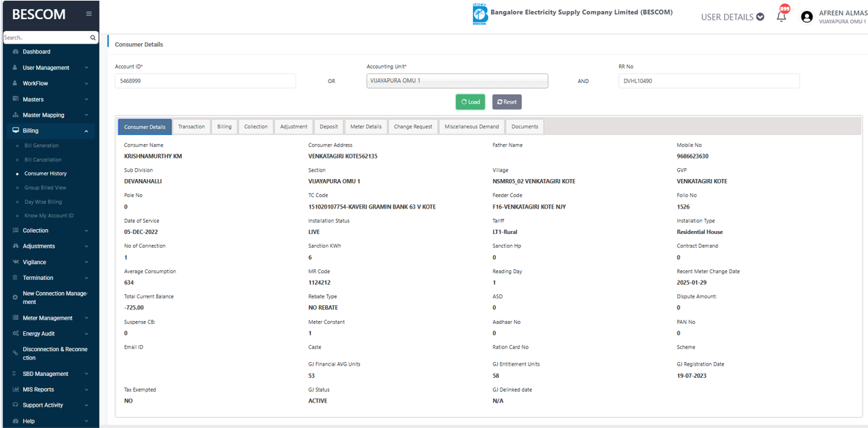Click the Termination sidebar icon
Image resolution: width=868 pixels, height=428 pixels.
[15, 278]
